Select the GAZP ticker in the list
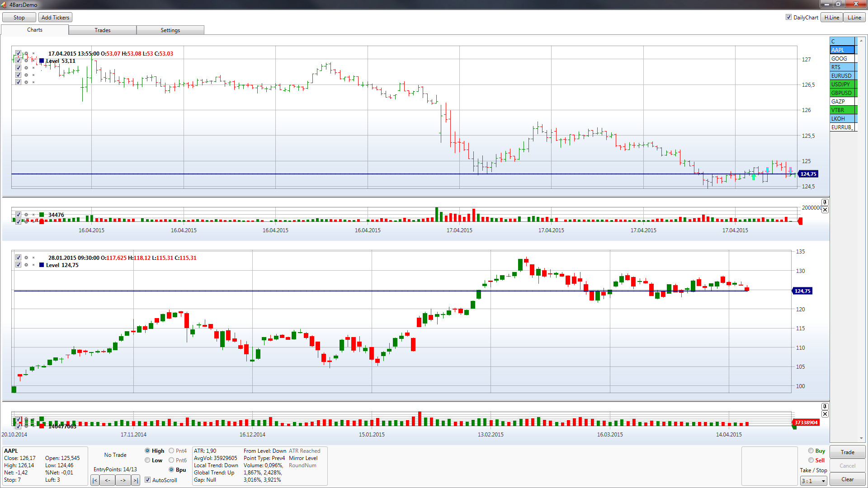Screen dimensions: 868x488 click(x=842, y=102)
